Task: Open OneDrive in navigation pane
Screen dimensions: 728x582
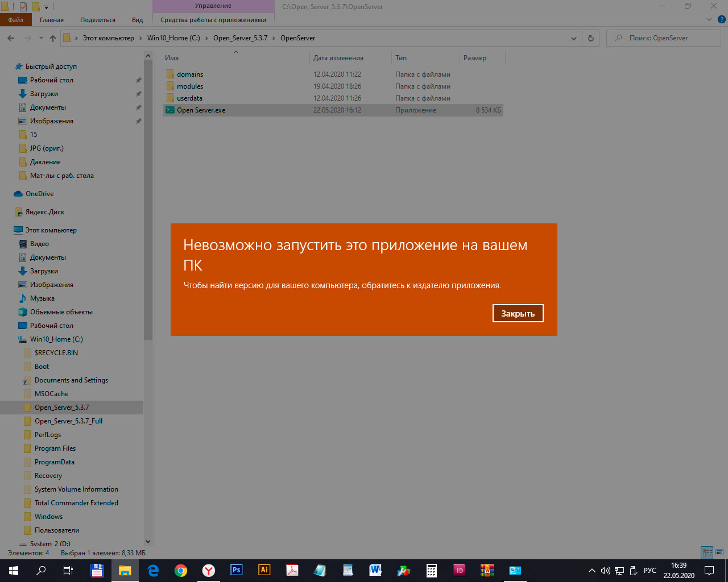Action: [x=39, y=194]
